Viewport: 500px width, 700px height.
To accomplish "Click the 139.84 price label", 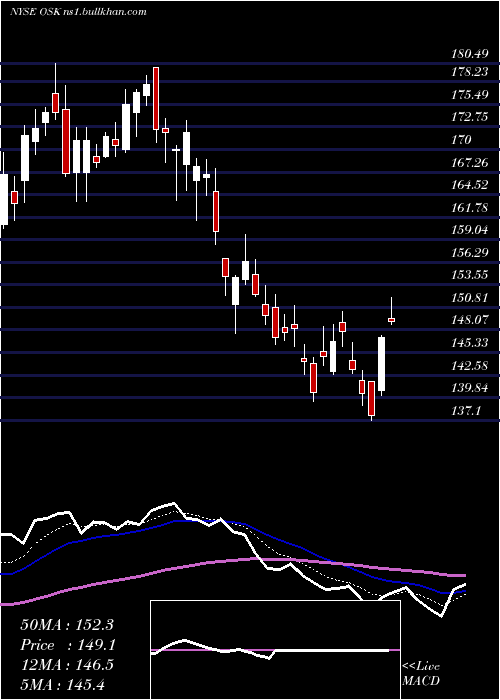I will [x=470, y=388].
